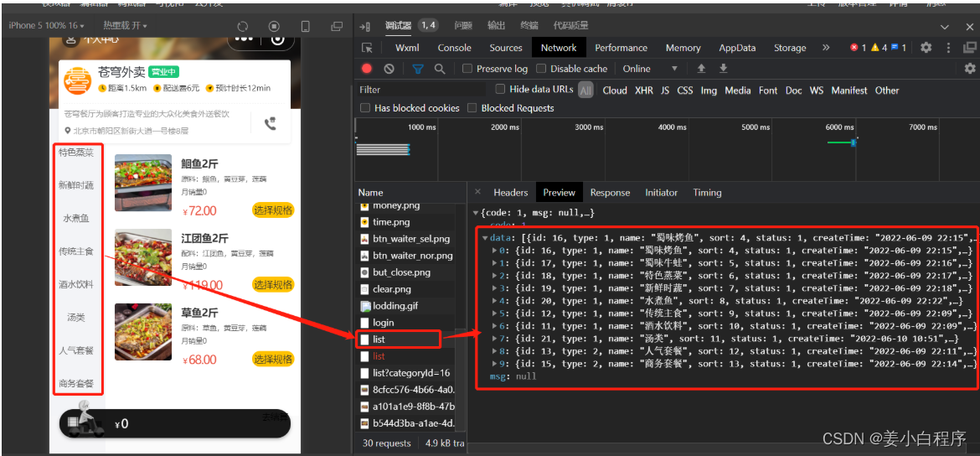Collapse the root {code: 1, msg: null} object
Image resolution: width=980 pixels, height=456 pixels.
coord(476,213)
